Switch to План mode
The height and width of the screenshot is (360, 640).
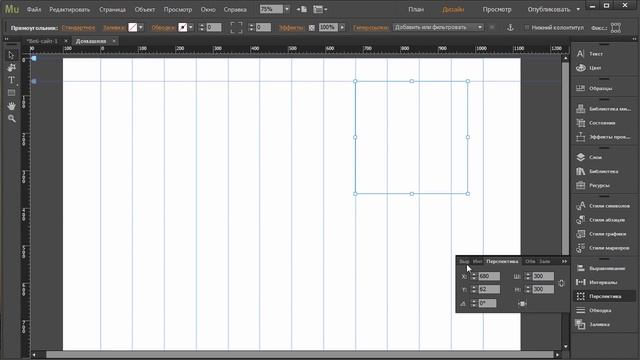(416, 9)
